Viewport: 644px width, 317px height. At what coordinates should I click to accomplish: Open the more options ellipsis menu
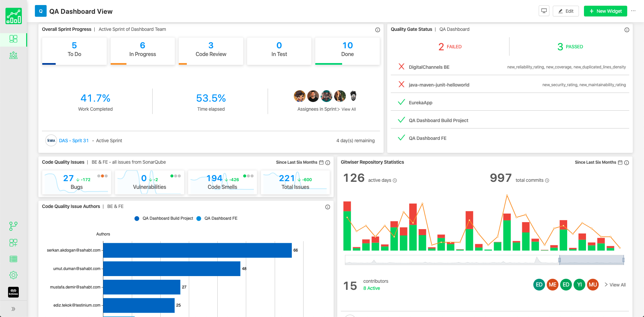click(633, 11)
